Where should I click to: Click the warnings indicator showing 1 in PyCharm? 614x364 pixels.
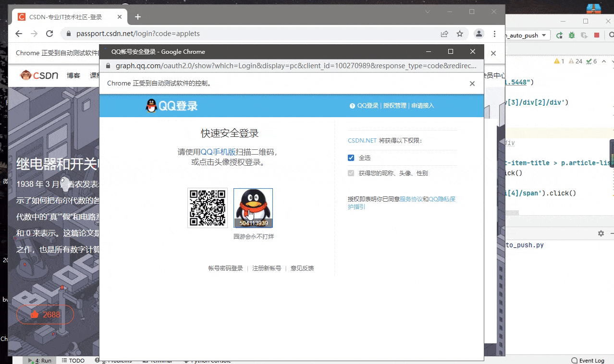click(x=559, y=61)
